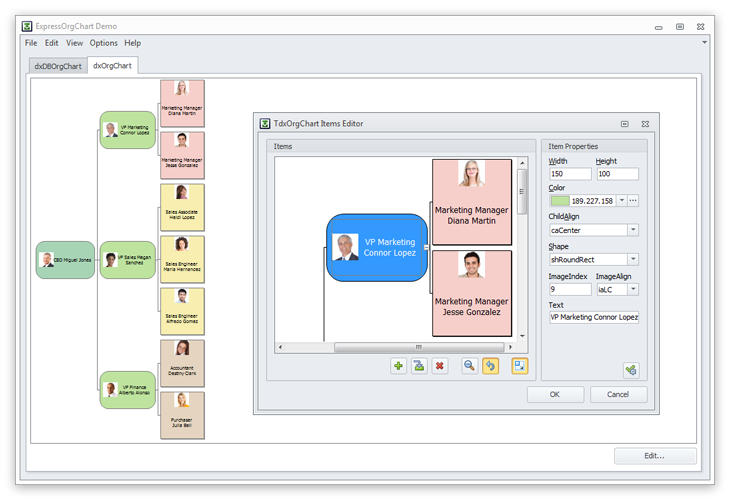The height and width of the screenshot is (500, 730).
Task: Click Connor Lopez photo in editor
Action: coord(345,247)
